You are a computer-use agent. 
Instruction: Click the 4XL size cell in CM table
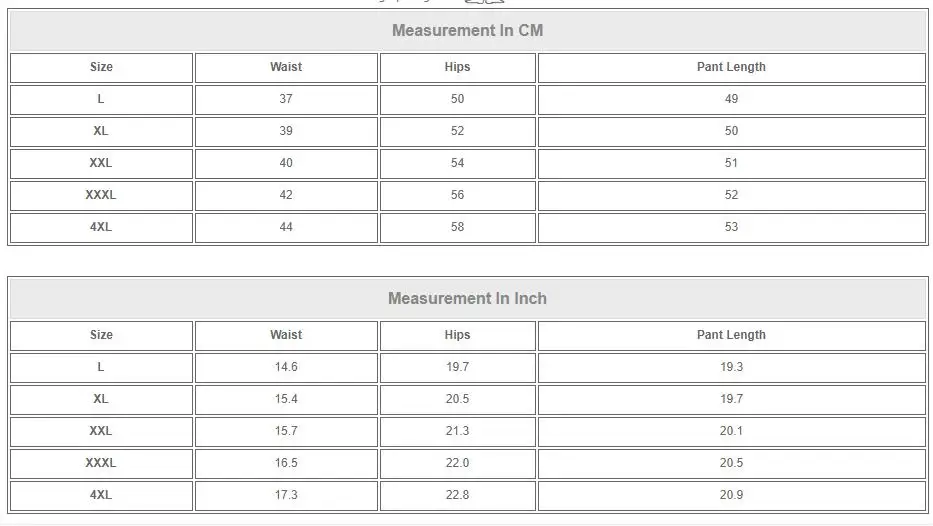(101, 227)
